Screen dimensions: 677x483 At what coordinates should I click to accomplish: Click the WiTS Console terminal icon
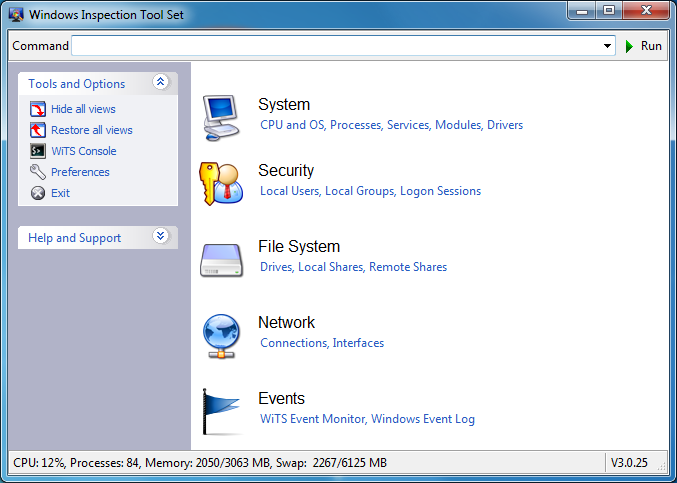(x=38, y=151)
